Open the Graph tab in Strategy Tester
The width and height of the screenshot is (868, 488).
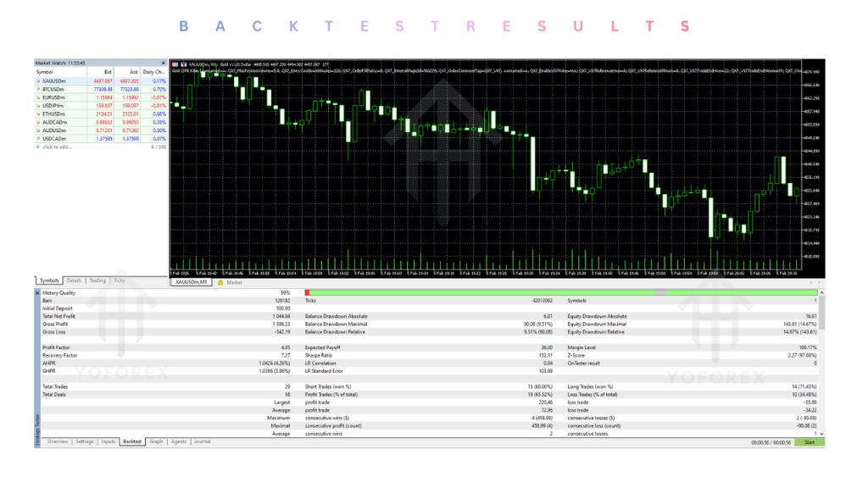pos(157,441)
